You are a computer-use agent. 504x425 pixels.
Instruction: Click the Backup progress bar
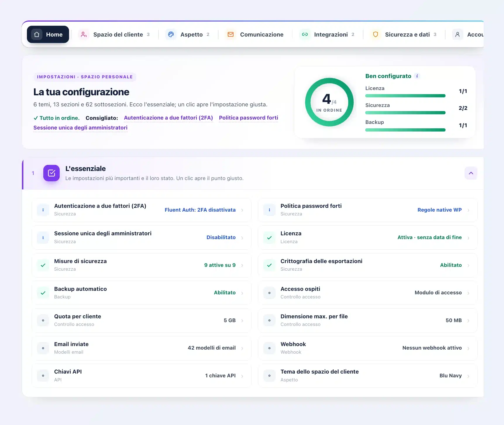(405, 130)
